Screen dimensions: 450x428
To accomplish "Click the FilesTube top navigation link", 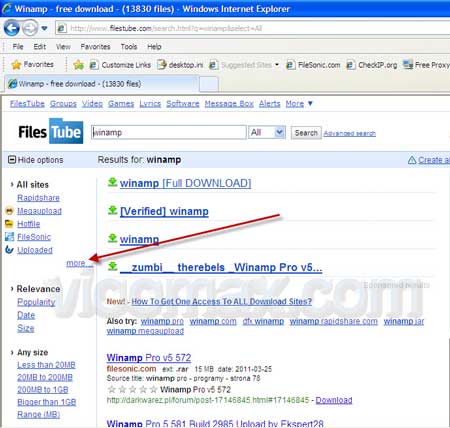I will 27,104.
